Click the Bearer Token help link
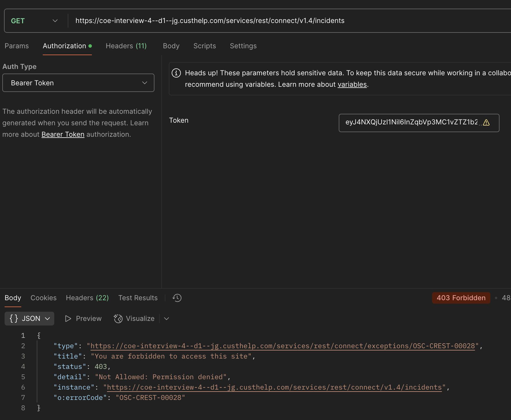This screenshot has width=511, height=420. 63,134
